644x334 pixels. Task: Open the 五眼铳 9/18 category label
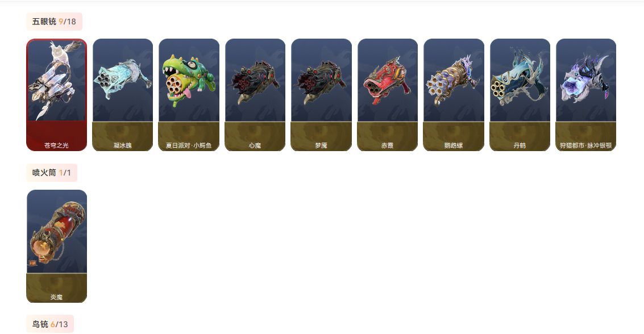[54, 22]
